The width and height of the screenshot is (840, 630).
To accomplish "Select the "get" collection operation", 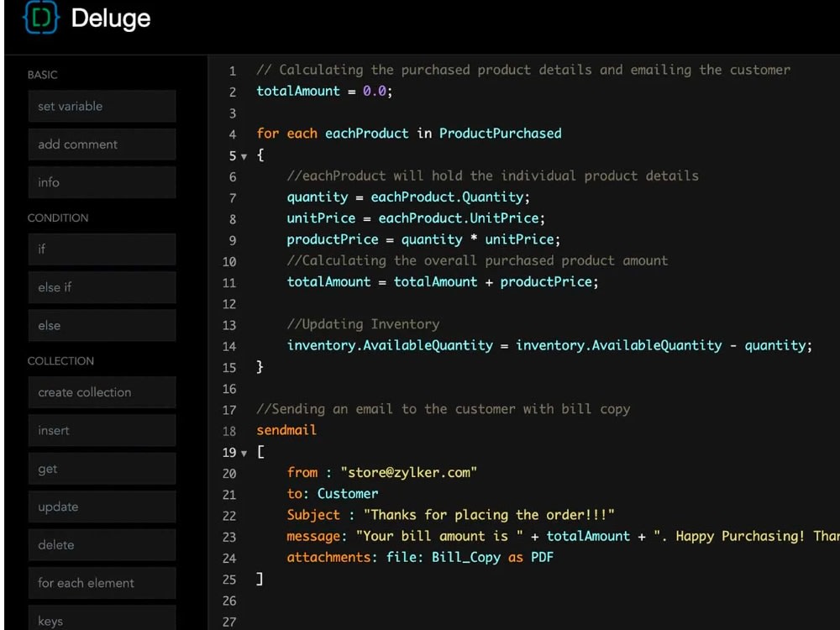I will tap(102, 468).
